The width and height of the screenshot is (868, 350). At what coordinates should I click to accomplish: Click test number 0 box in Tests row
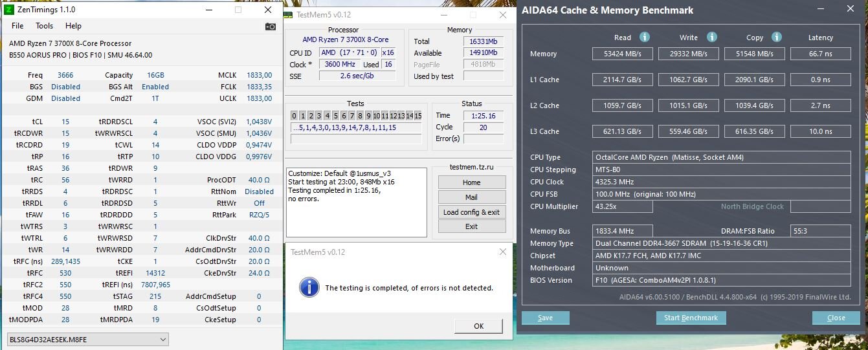pos(294,116)
